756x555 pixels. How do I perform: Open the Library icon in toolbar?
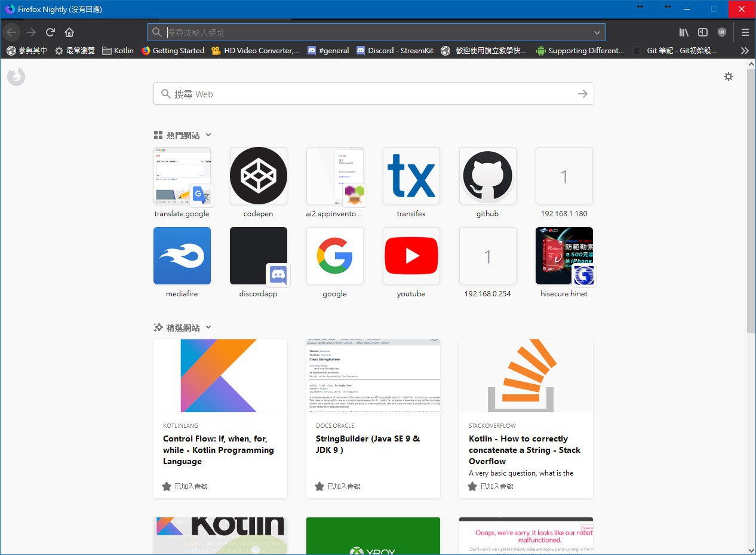pos(684,32)
